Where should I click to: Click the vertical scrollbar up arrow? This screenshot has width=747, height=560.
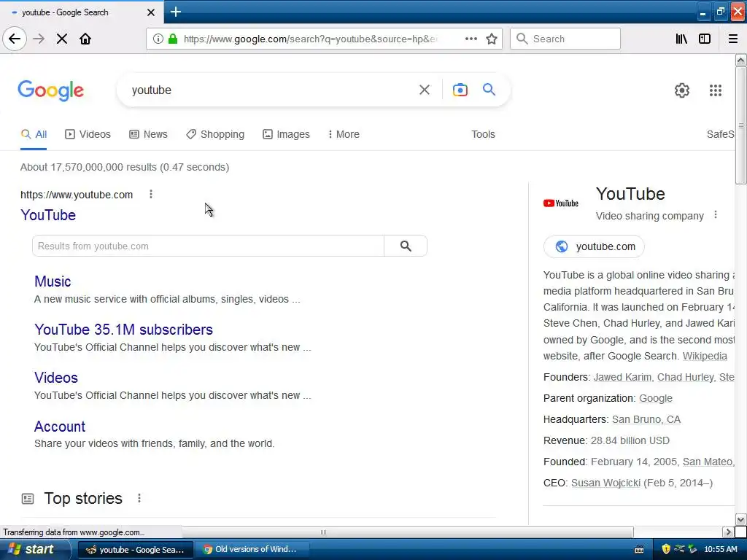[740, 60]
